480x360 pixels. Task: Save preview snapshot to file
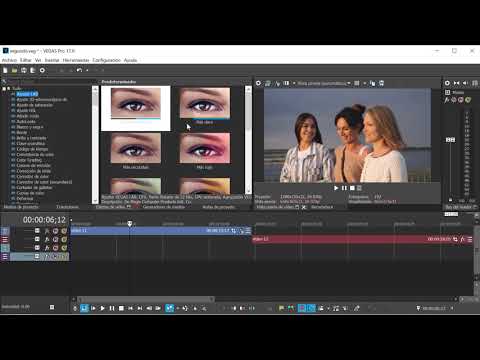point(381,83)
